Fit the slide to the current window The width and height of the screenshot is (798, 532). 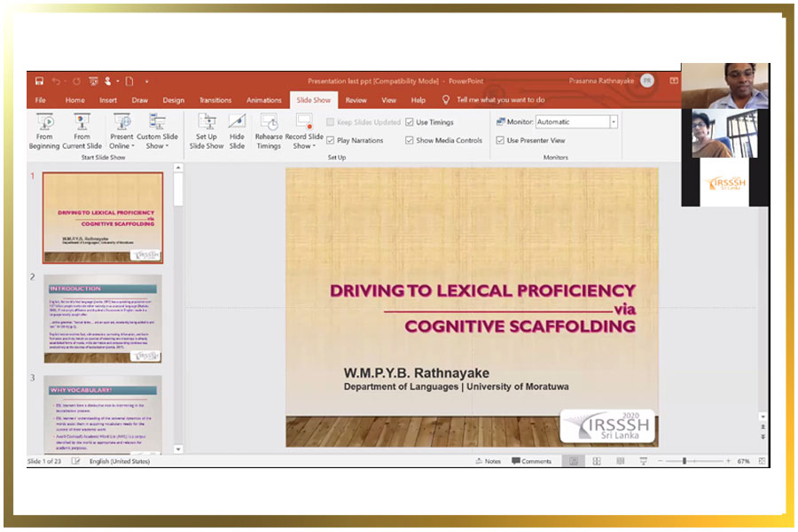[x=762, y=461]
